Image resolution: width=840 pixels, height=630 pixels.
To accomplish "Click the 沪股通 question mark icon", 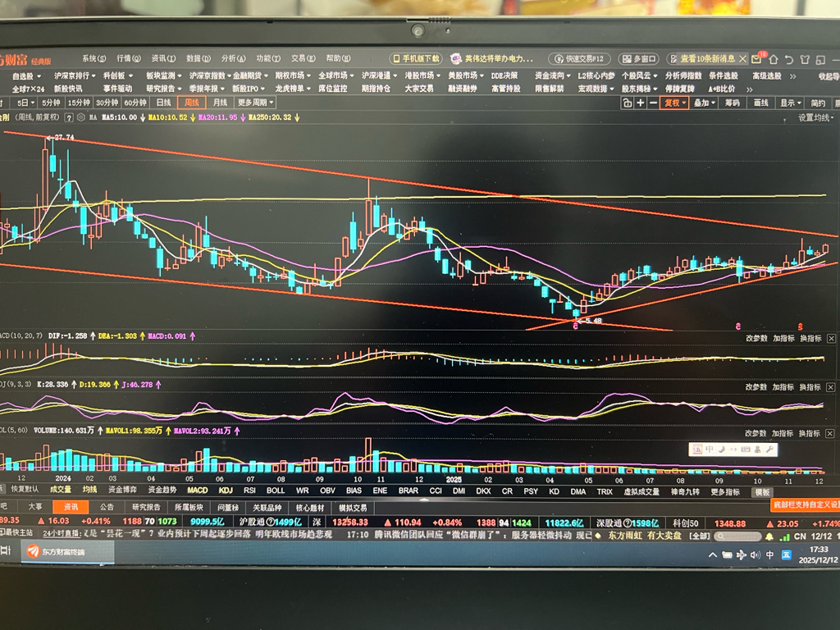I will click(269, 522).
